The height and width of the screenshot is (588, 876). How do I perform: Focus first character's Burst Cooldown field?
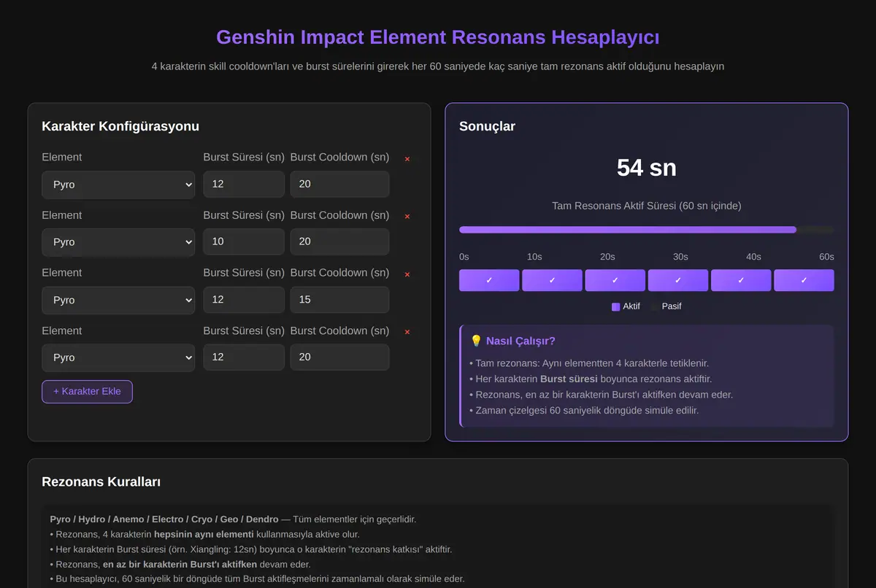(339, 184)
